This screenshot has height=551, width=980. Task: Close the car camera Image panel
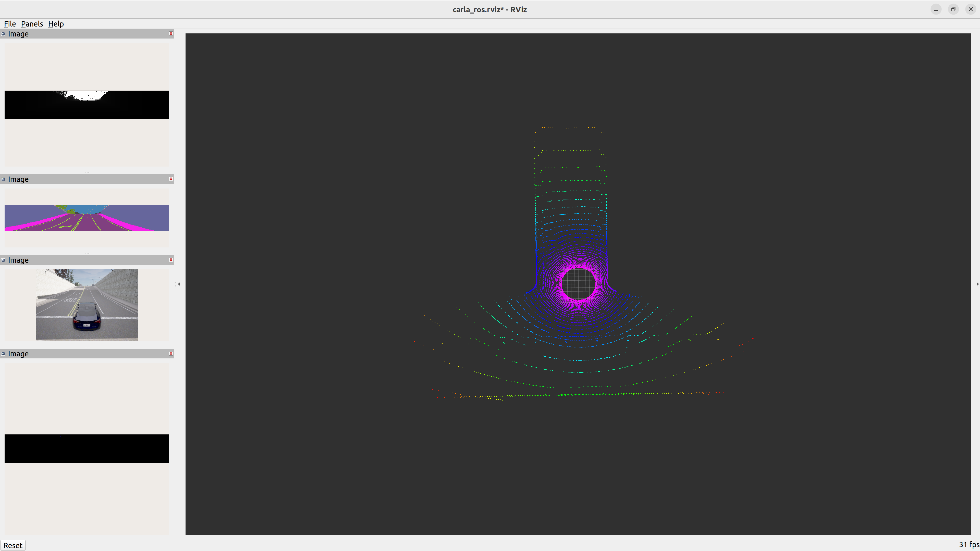click(171, 260)
